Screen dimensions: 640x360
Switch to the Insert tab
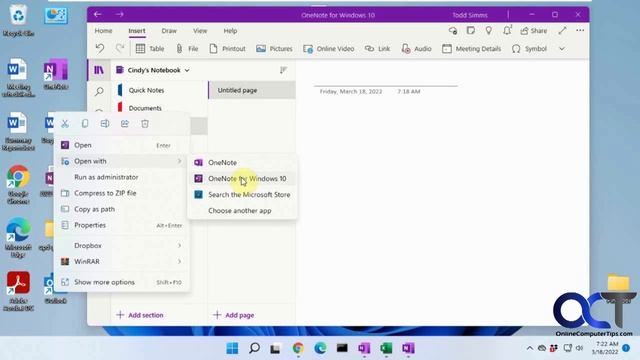pyautogui.click(x=137, y=31)
